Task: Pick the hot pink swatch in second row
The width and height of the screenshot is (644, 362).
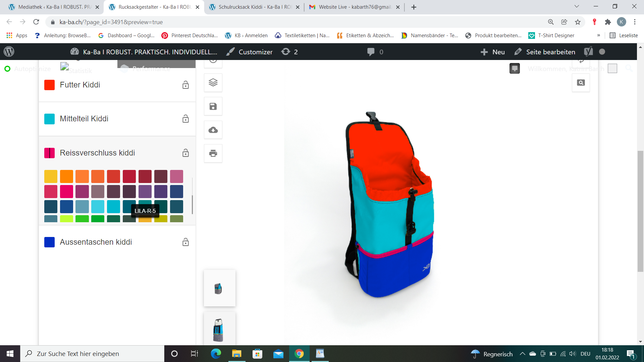Action: [66, 191]
